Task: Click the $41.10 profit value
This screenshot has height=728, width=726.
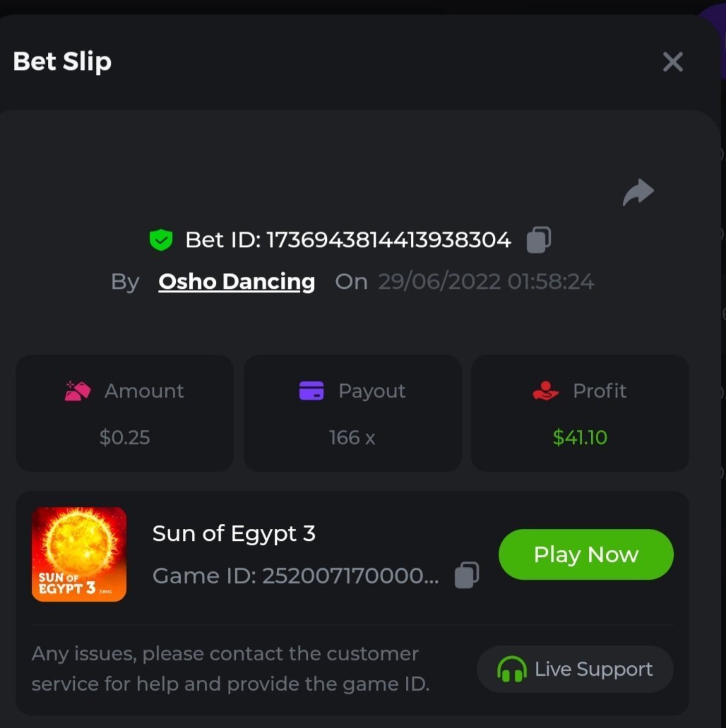Action: click(580, 438)
